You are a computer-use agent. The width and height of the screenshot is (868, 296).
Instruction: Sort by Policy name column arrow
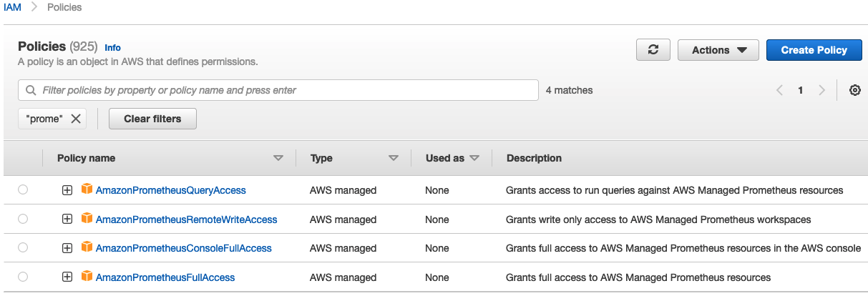(278, 158)
